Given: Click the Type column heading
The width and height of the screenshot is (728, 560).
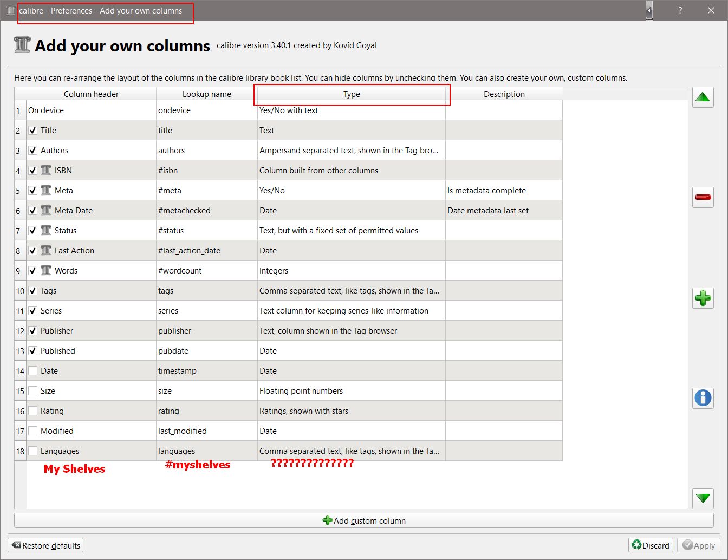Looking at the screenshot, I should point(352,94).
